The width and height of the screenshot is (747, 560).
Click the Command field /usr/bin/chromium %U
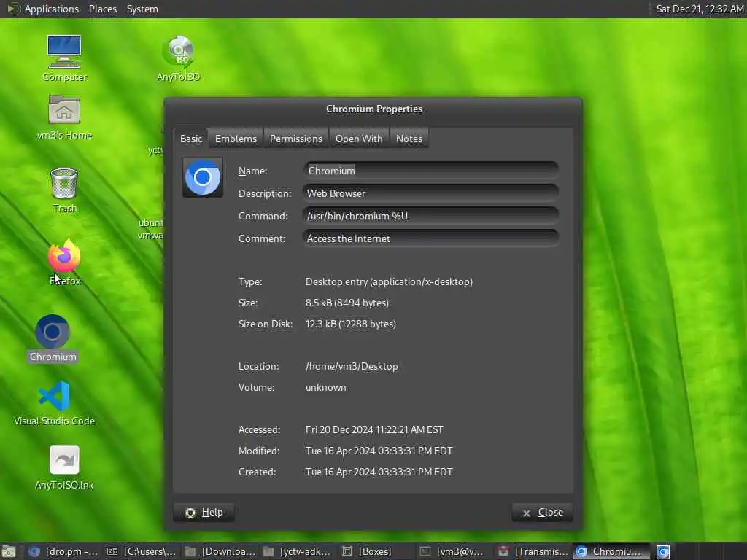tap(430, 216)
